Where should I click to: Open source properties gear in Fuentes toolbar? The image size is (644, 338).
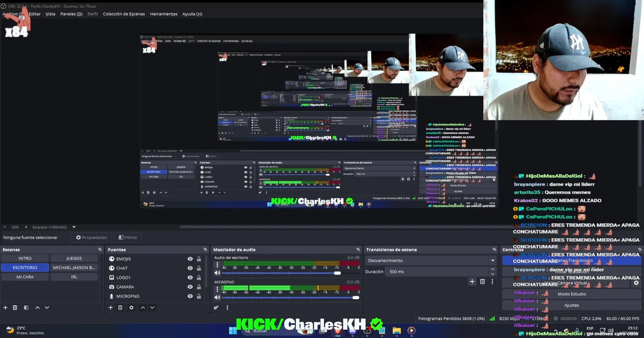[132, 307]
